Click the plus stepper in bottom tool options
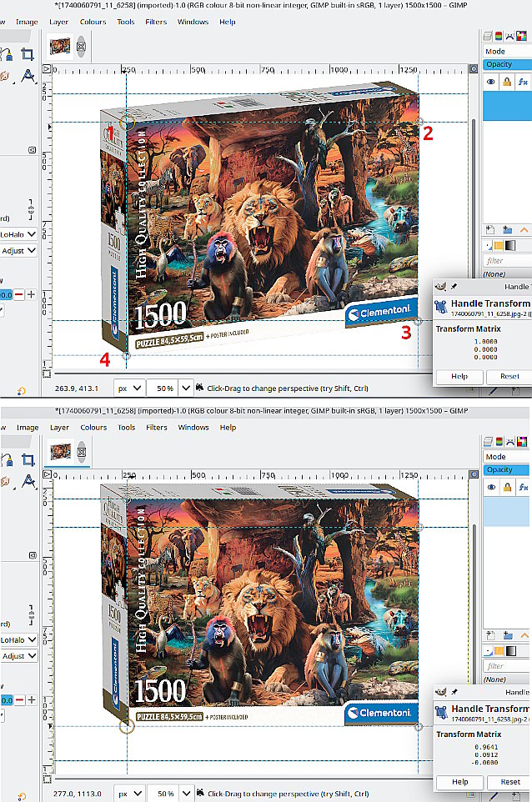 pos(32,699)
